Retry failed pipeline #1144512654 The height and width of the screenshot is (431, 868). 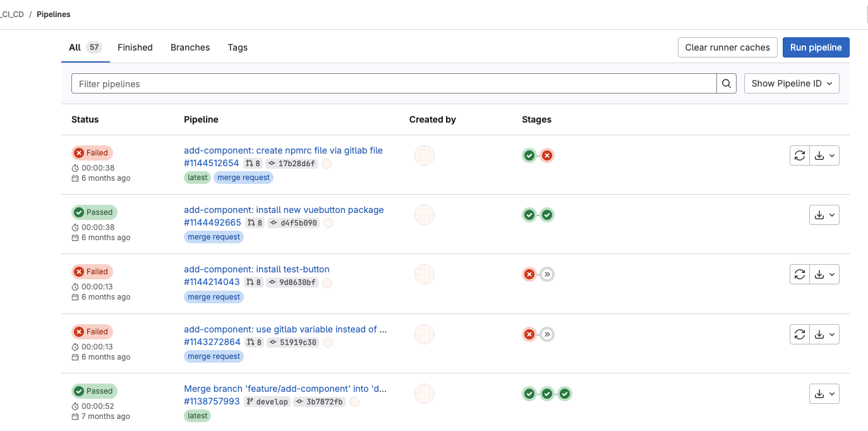(800, 155)
